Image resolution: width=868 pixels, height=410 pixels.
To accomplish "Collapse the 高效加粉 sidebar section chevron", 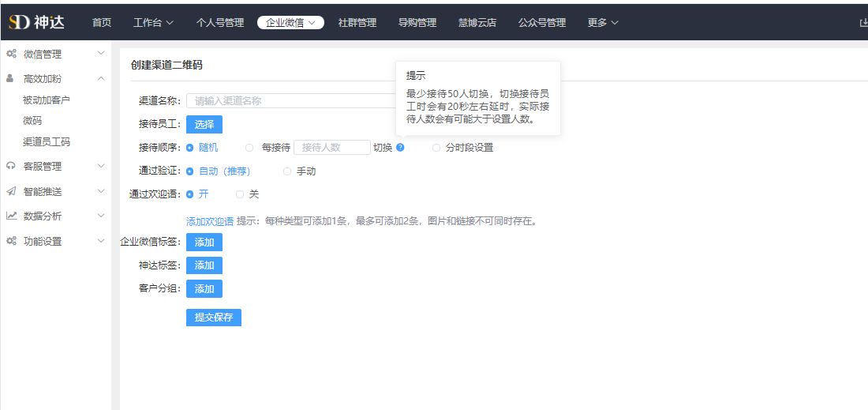I will 101,79.
